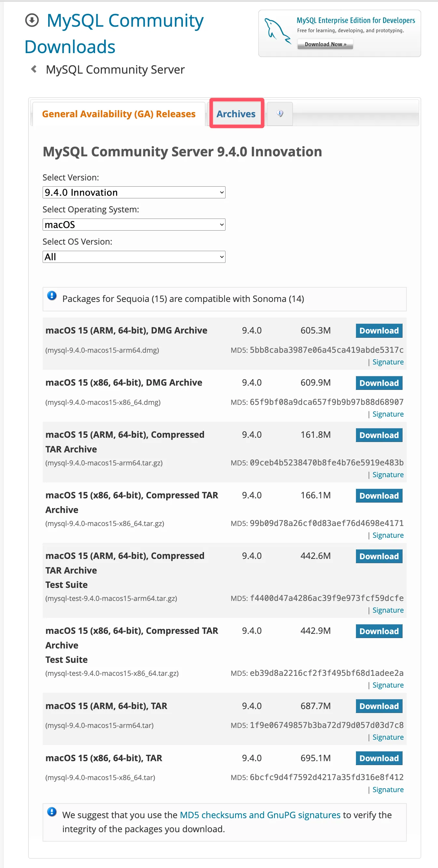
Task: Click the back arrow beside MySQL Community Server
Action: pyautogui.click(x=34, y=69)
